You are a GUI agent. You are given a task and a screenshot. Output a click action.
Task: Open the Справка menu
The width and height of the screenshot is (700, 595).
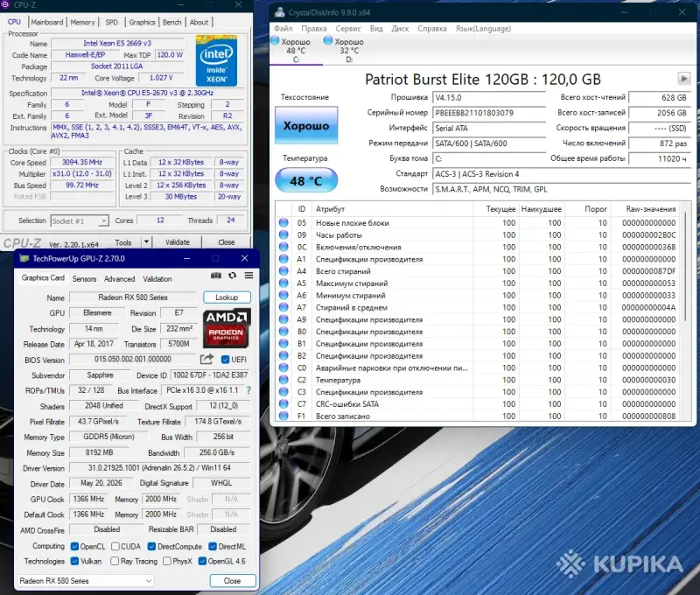[431, 29]
